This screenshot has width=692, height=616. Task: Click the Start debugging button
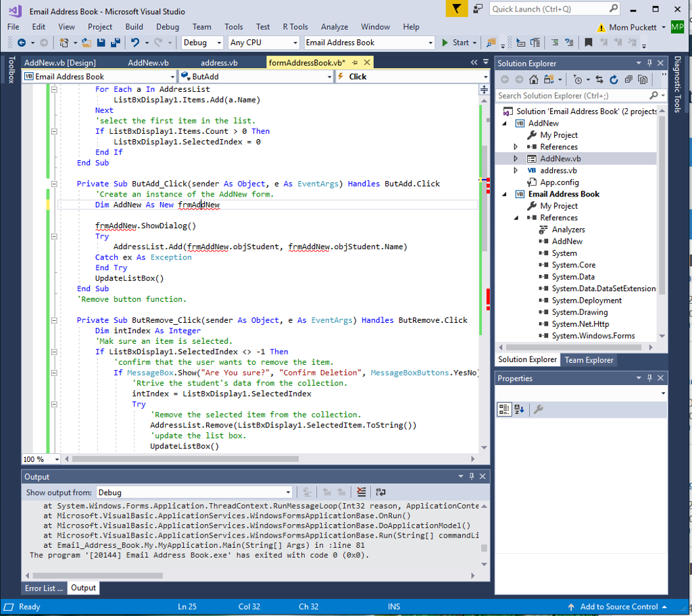[455, 43]
